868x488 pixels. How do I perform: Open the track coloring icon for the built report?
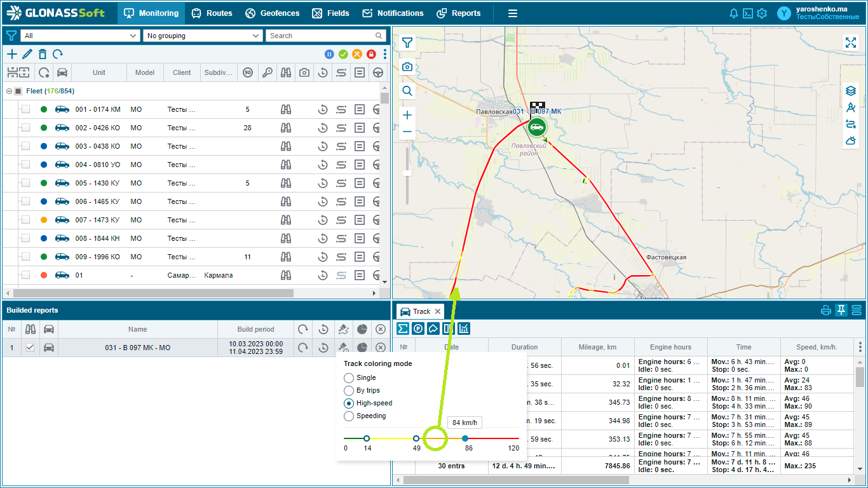(343, 348)
